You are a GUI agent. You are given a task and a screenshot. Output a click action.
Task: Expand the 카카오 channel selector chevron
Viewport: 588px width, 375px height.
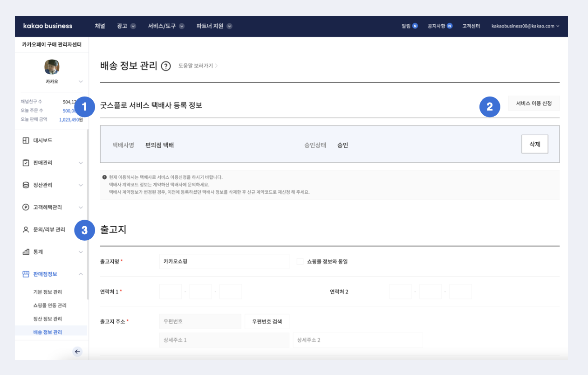coord(81,82)
